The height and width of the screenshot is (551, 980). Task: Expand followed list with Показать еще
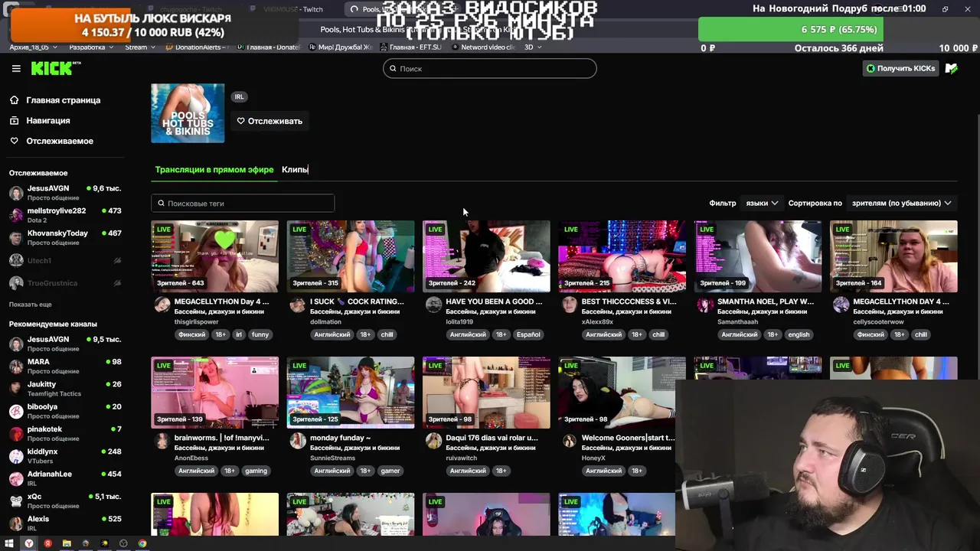[x=31, y=305]
